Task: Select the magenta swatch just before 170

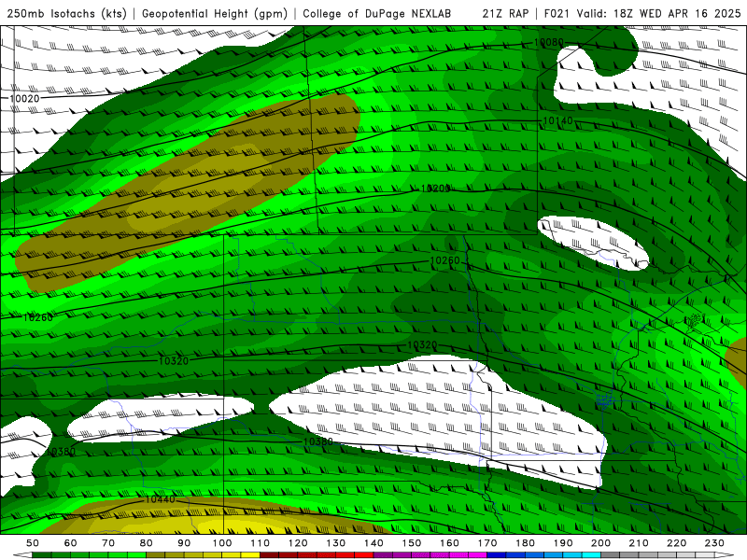Action: (478, 554)
